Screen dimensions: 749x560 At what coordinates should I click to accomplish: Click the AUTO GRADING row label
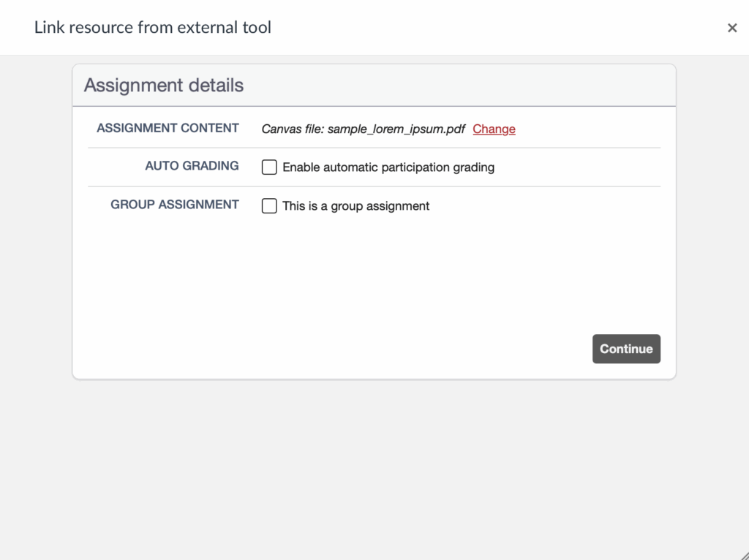(x=192, y=166)
